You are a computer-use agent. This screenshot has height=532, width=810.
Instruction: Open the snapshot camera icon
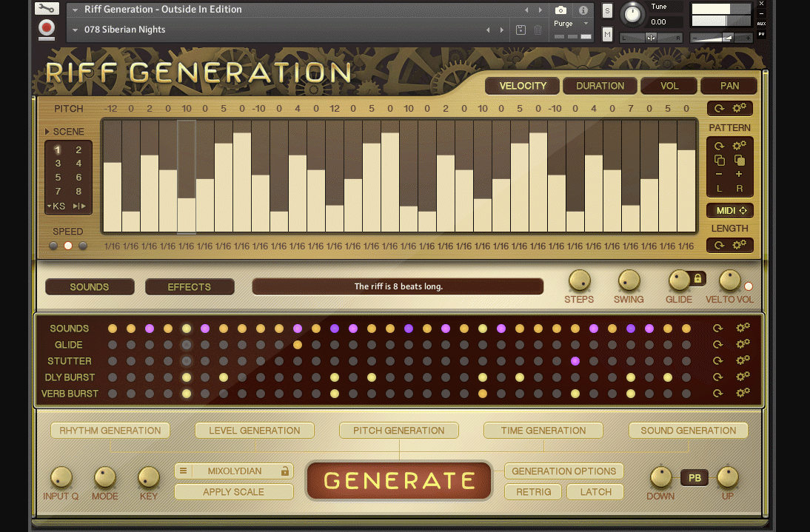coord(560,10)
